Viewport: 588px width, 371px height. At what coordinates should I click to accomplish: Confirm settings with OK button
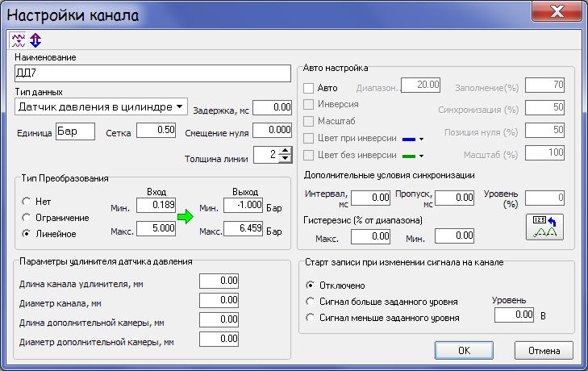[x=464, y=350]
